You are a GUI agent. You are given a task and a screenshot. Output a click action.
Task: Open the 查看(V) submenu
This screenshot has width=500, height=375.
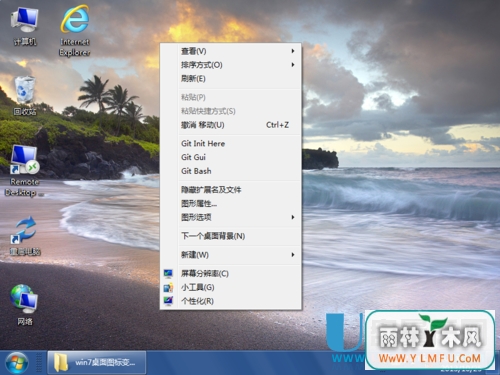coord(231,51)
